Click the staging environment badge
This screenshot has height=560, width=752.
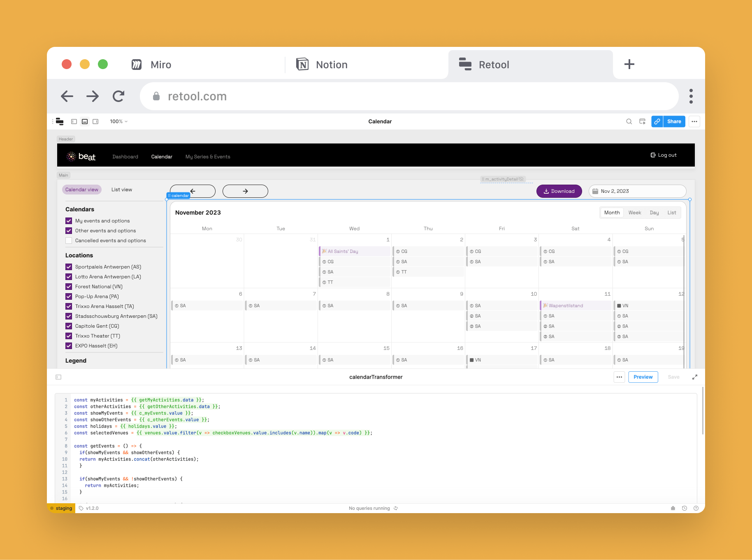pyautogui.click(x=61, y=508)
